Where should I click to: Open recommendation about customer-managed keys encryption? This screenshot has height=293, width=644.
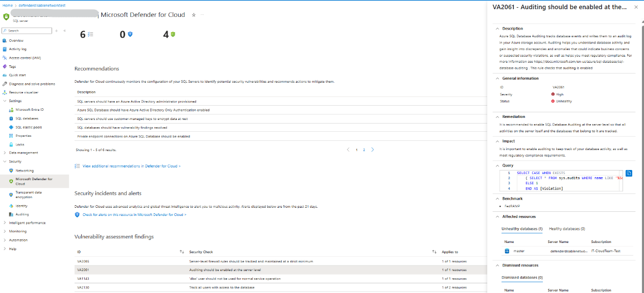click(x=132, y=119)
